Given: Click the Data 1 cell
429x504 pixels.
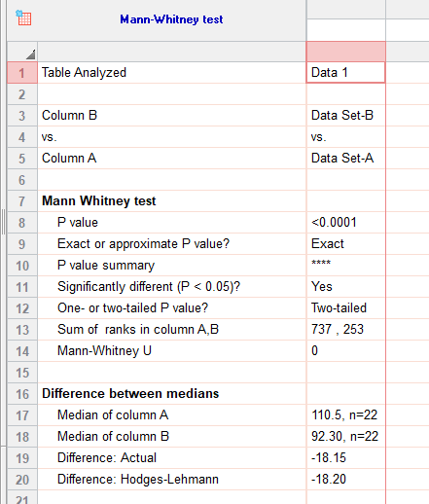Looking at the screenshot, I should (x=345, y=72).
